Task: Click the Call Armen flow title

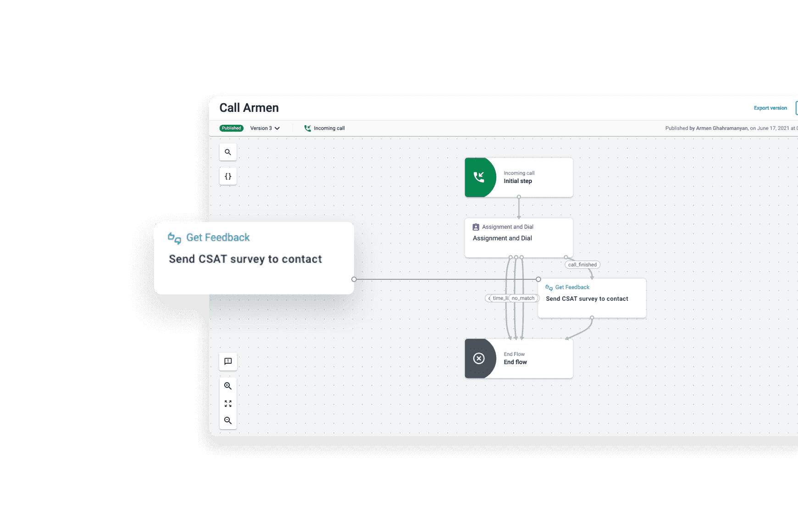Action: [x=249, y=108]
